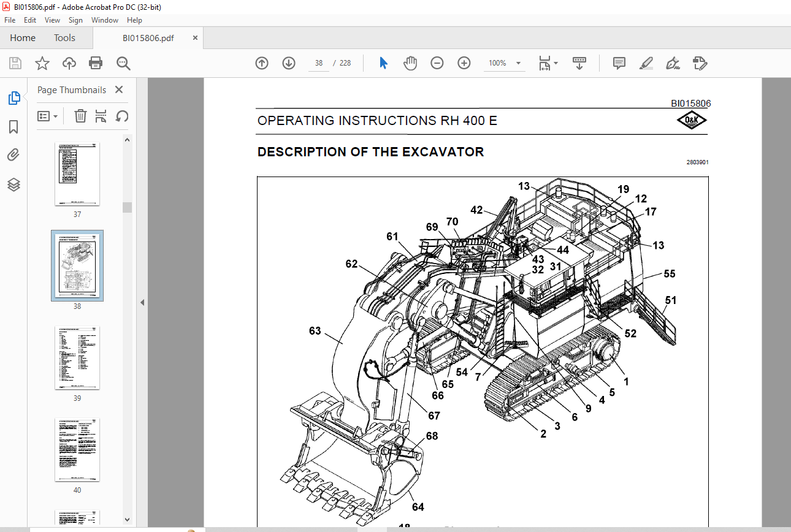The image size is (791, 532).
Task: Close the BI015806.pdf tab
Action: pyautogui.click(x=196, y=37)
